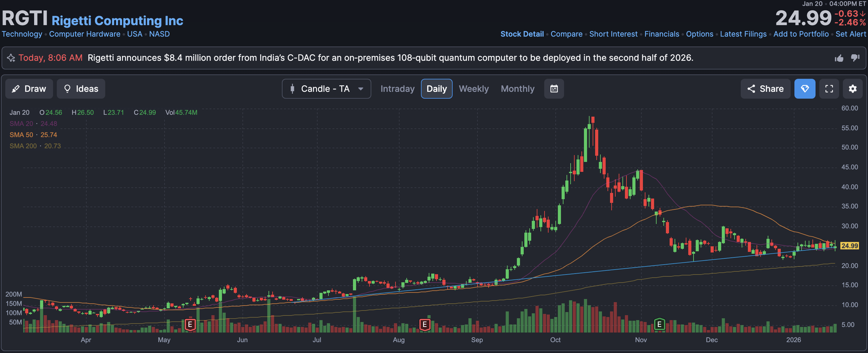Click the SMA 50 orange indicator label
The height and width of the screenshot is (353, 868).
pyautogui.click(x=21, y=135)
